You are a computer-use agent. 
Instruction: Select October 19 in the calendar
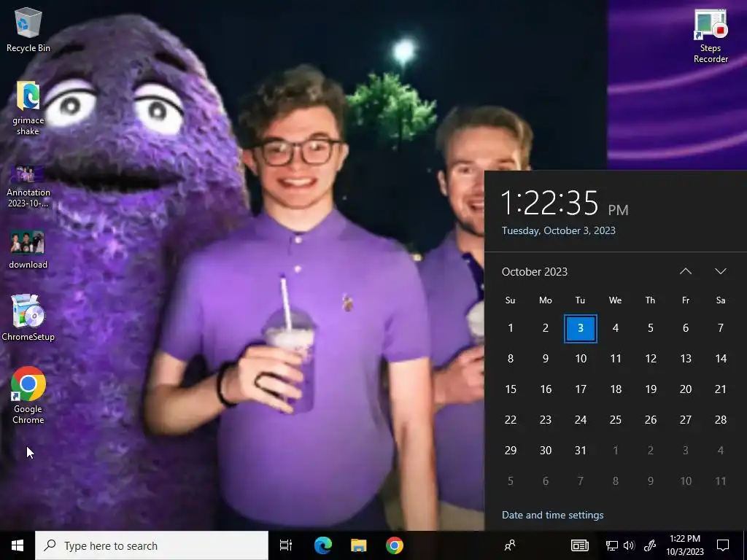tap(650, 389)
